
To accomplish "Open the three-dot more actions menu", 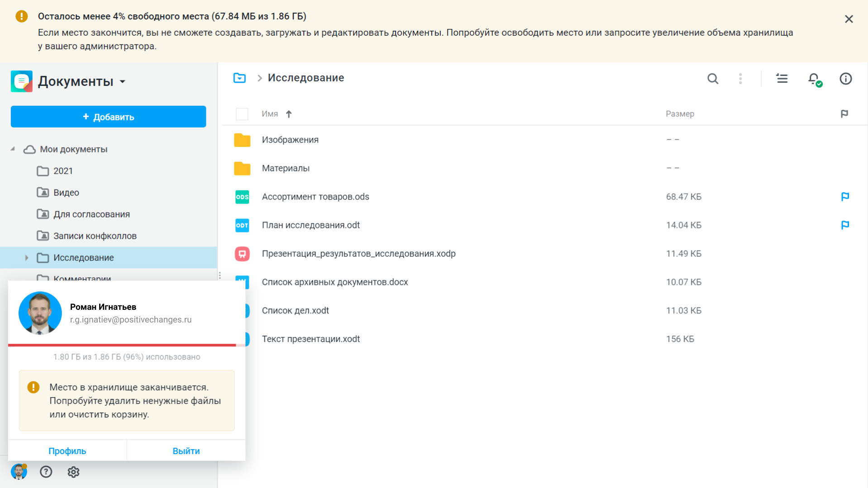I will (740, 78).
